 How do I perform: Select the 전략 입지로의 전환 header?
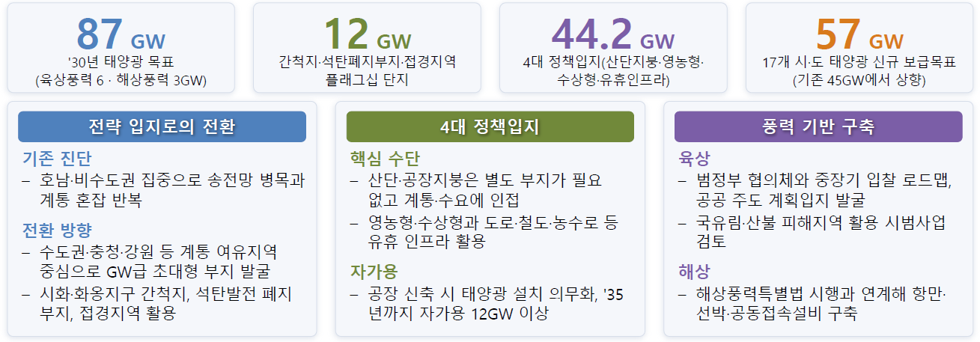pos(162,126)
